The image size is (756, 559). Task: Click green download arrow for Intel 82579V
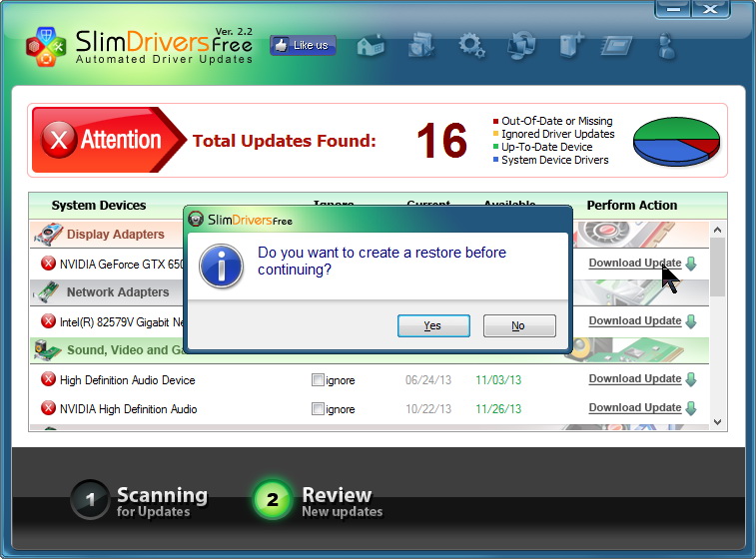[x=691, y=321]
